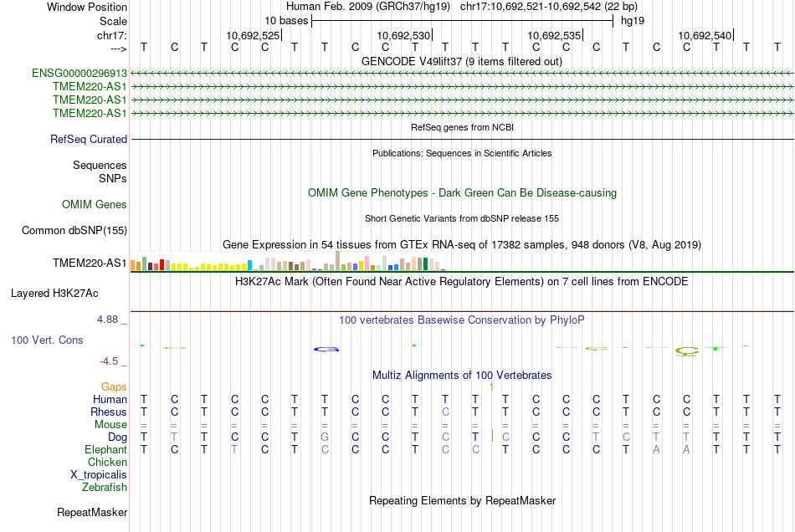Select the Mouse species row label
The width and height of the screenshot is (795, 532).
point(111,425)
